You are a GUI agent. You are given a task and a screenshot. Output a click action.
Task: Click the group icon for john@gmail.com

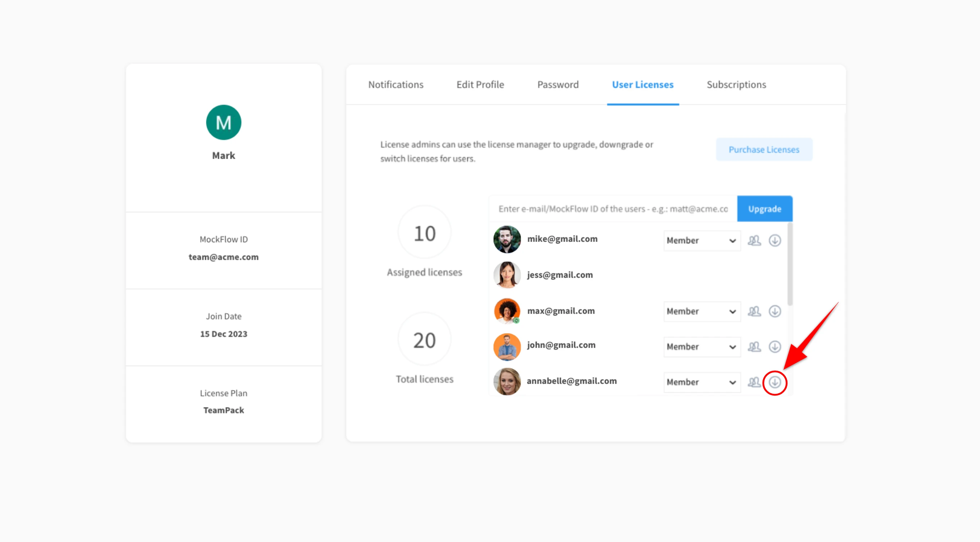coord(754,347)
